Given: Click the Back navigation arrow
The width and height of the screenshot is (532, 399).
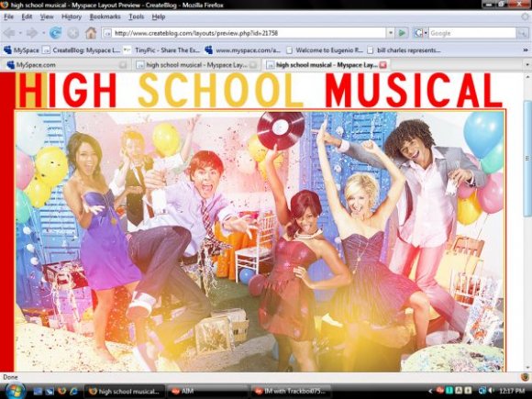Looking at the screenshot, I should pos(9,33).
